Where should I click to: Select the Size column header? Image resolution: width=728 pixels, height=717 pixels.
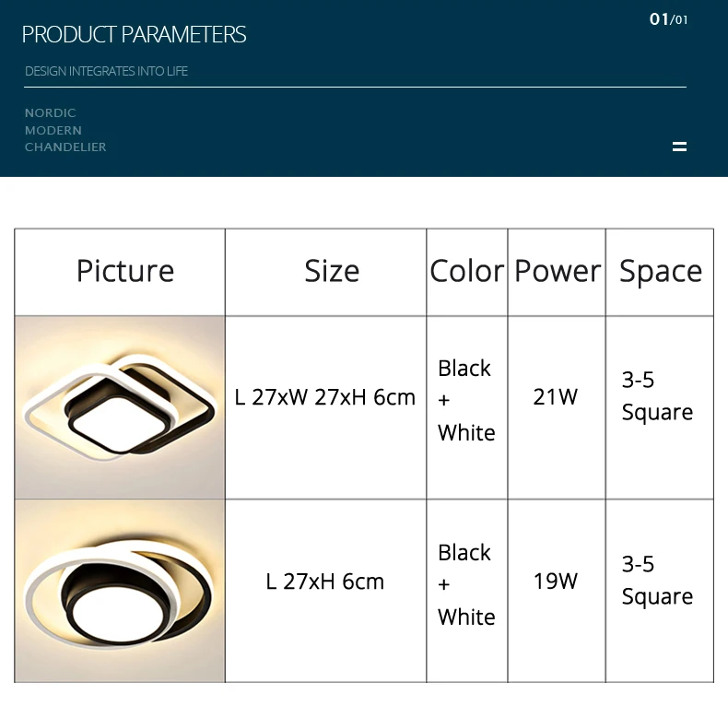pyautogui.click(x=332, y=271)
